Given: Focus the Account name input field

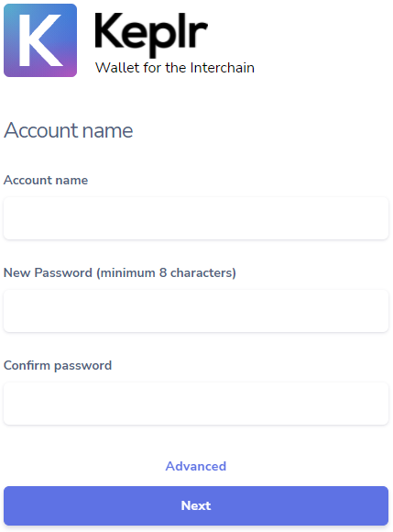Looking at the screenshot, I should click(196, 218).
